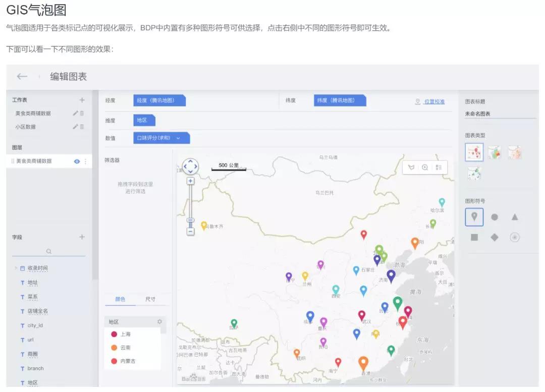Delete the 美食类商铺数据 worksheet with trash icon
The image size is (545, 392).
pos(82,114)
